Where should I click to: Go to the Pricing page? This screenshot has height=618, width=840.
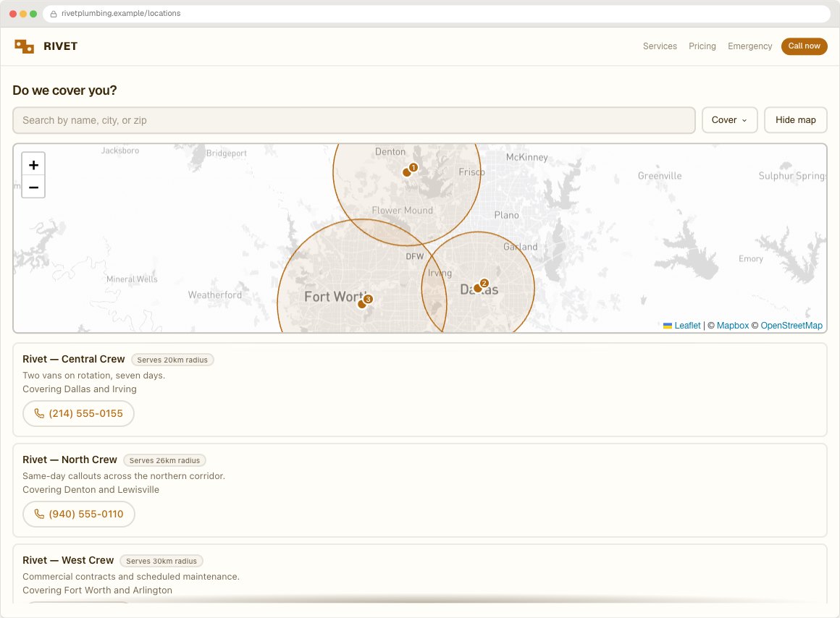[702, 46]
